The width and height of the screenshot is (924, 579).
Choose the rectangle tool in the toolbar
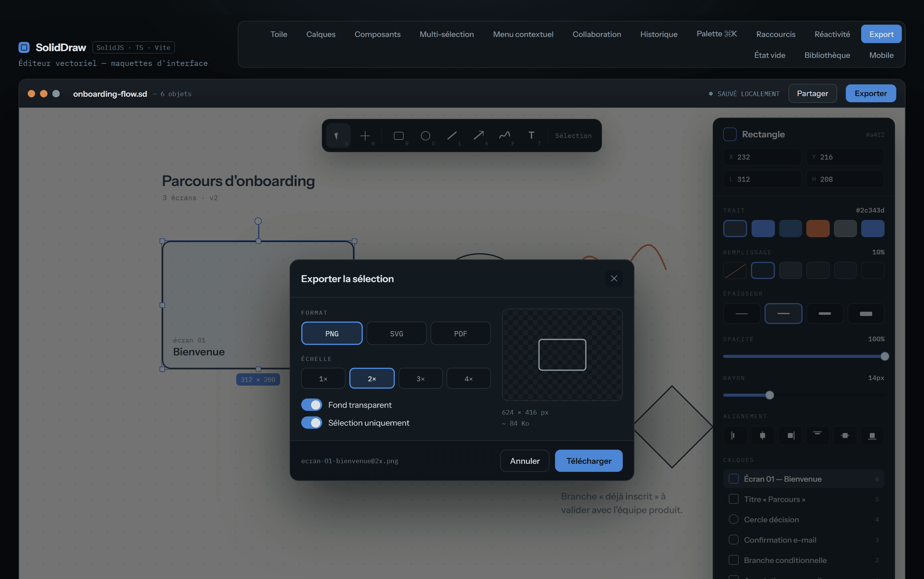coord(399,136)
